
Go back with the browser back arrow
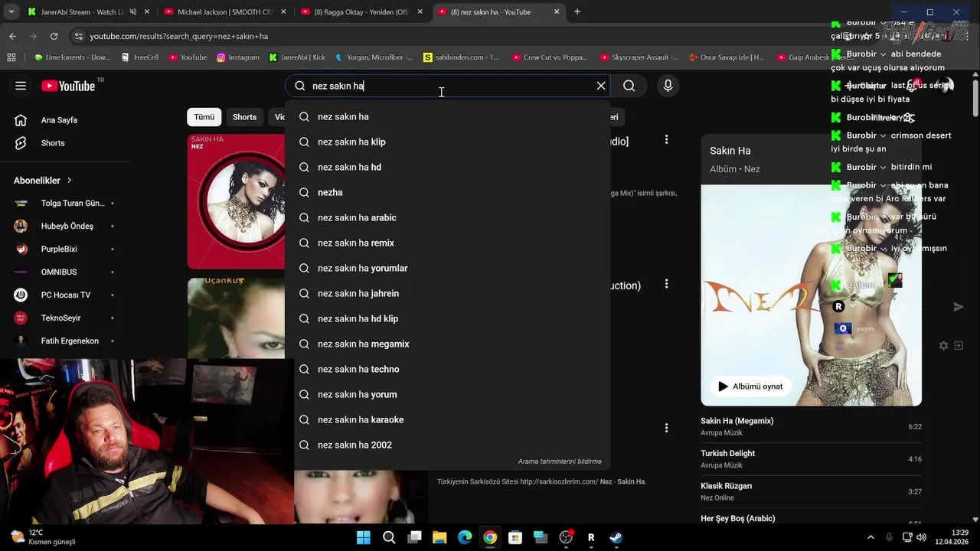coord(12,36)
